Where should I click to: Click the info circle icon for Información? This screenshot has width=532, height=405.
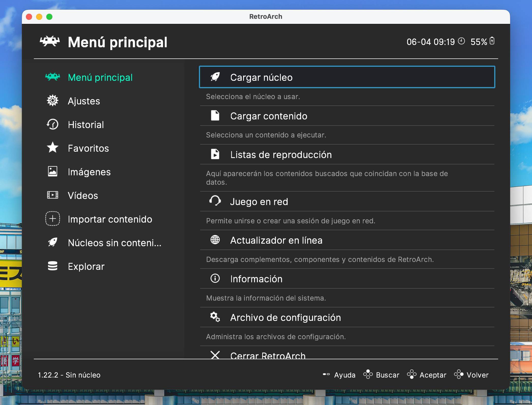pyautogui.click(x=215, y=278)
